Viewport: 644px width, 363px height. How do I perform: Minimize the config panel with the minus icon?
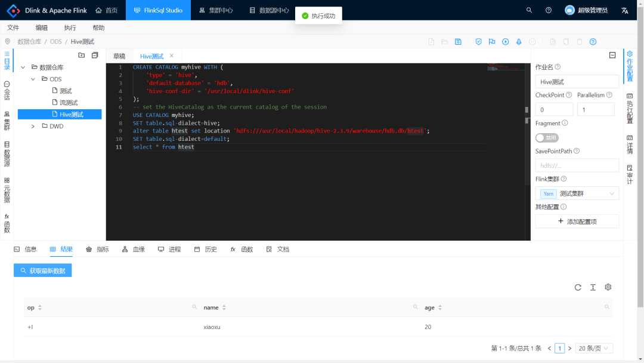tap(612, 55)
